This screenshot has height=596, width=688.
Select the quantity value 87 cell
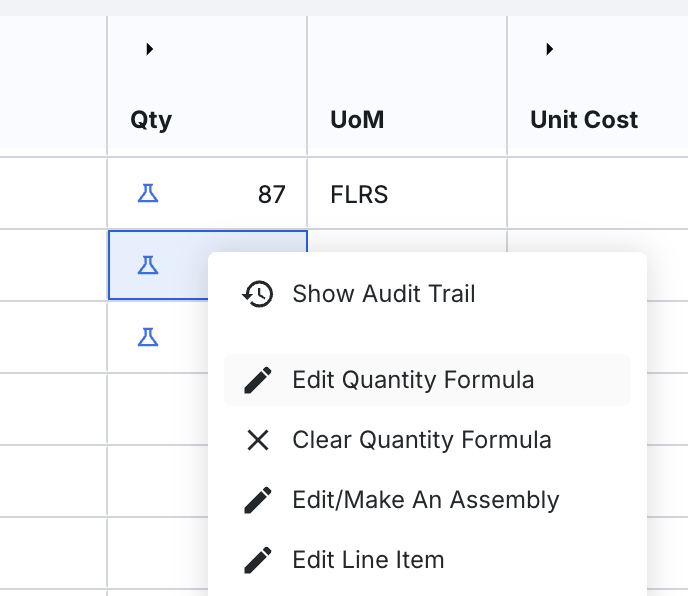(271, 194)
